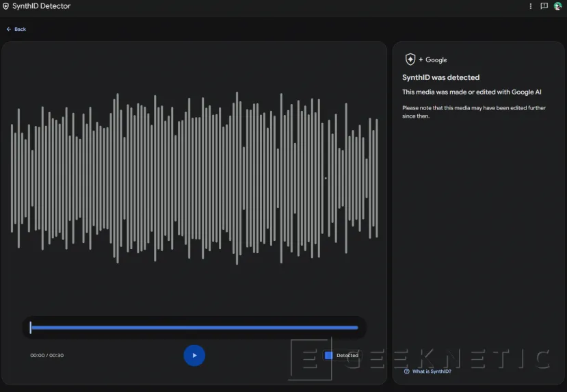Play the audio clip

pos(194,356)
